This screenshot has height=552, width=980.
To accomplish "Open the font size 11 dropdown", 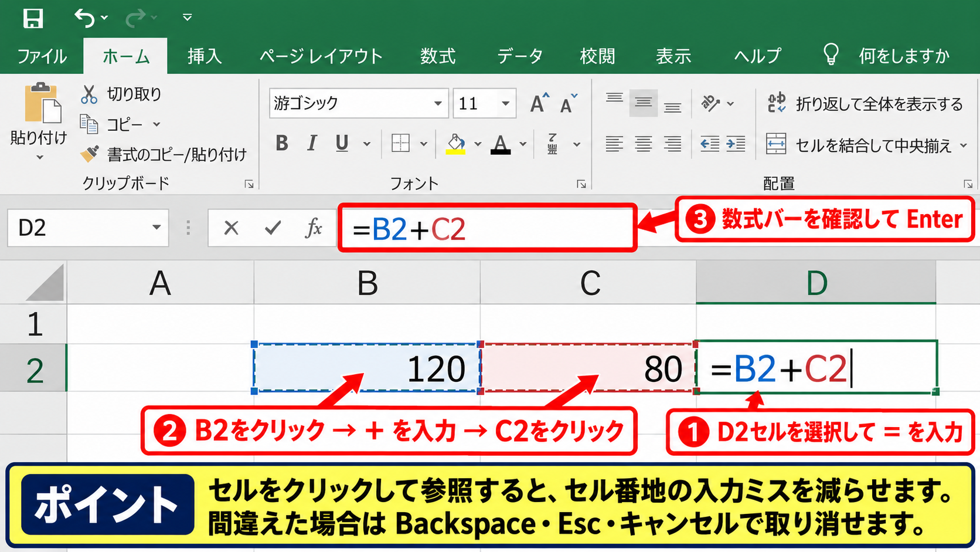I will pos(505,104).
